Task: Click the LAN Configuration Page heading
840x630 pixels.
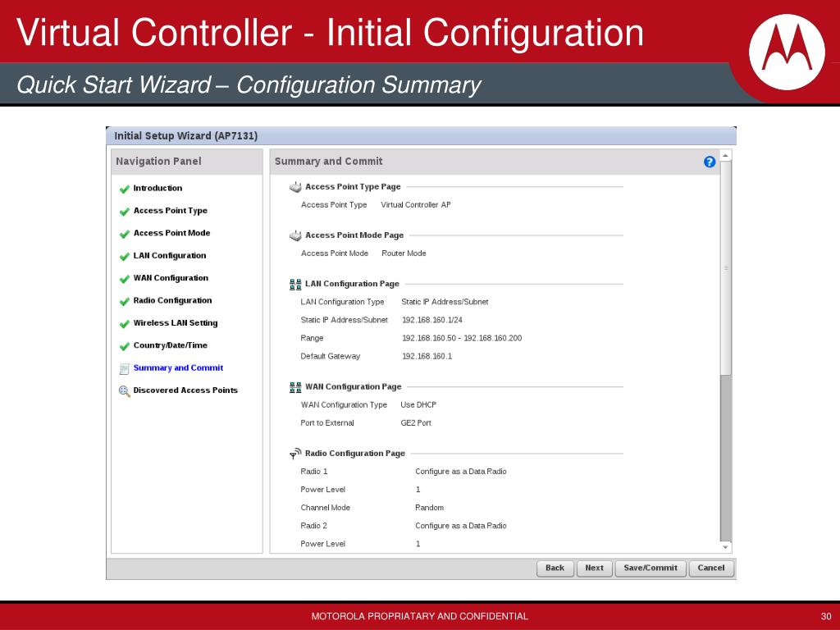Action: click(x=352, y=284)
